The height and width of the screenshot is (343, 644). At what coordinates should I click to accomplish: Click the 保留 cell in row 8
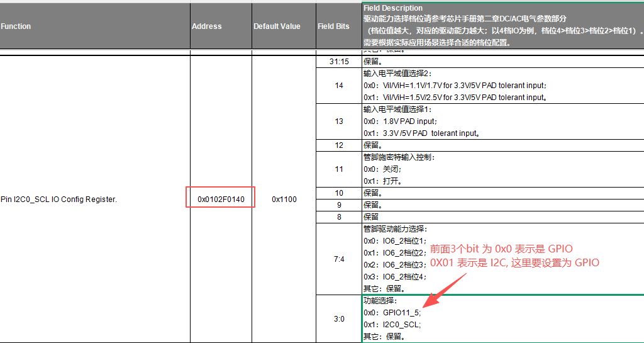(503, 216)
